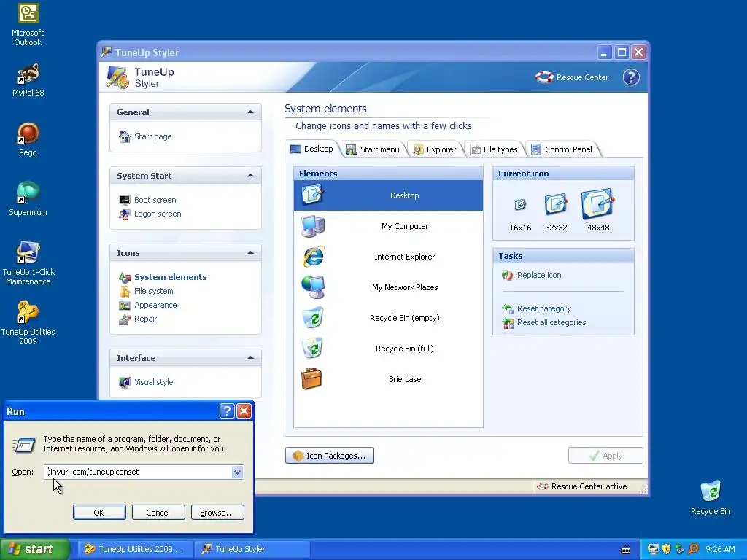
Task: Click Cancel in the Run dialog
Action: click(x=158, y=513)
